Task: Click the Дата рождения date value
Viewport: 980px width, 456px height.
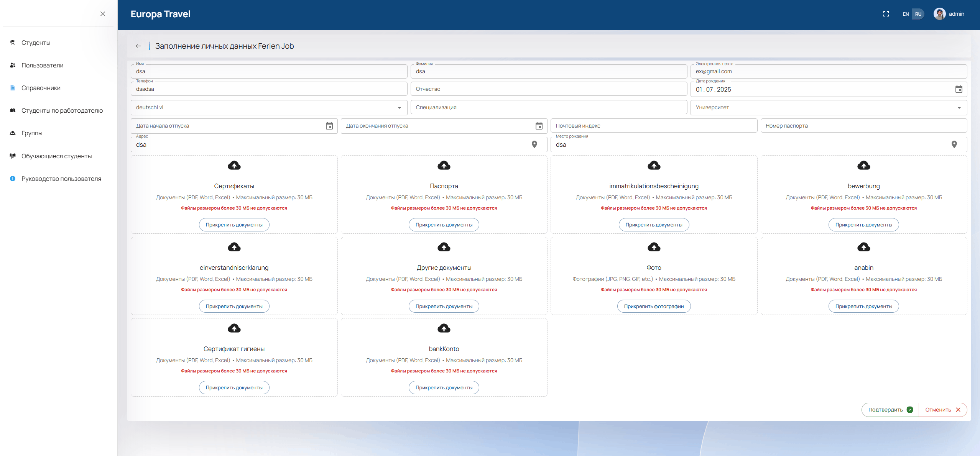Action: coord(713,89)
